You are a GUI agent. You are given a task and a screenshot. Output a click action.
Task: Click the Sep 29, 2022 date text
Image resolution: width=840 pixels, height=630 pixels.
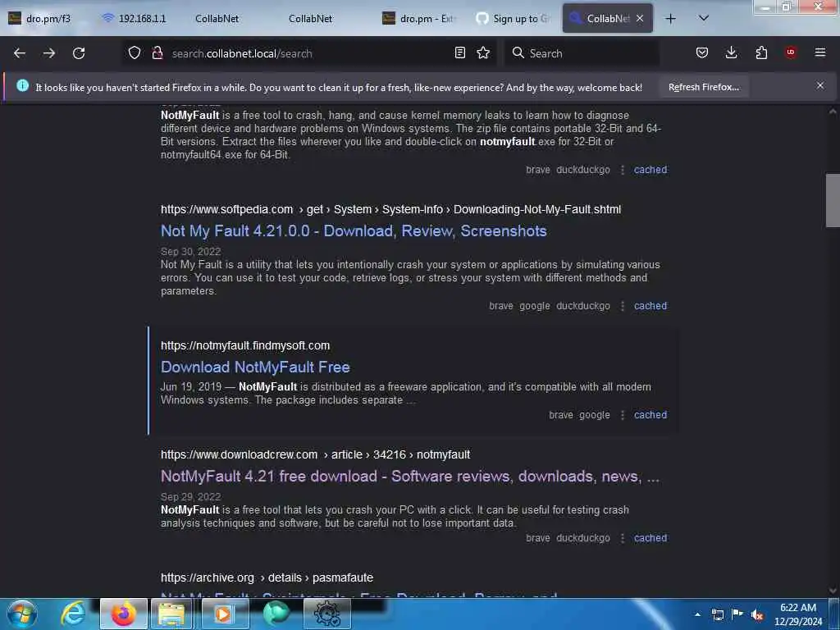[190, 496]
